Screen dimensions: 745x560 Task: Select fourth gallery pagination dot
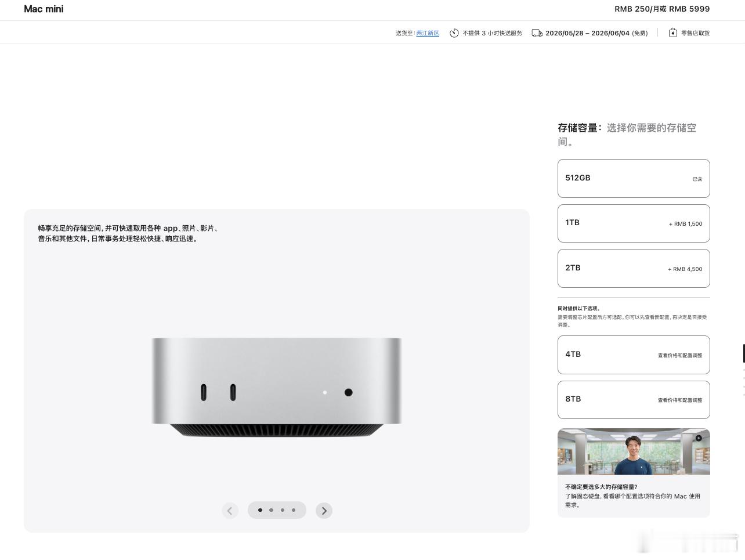pyautogui.click(x=294, y=510)
